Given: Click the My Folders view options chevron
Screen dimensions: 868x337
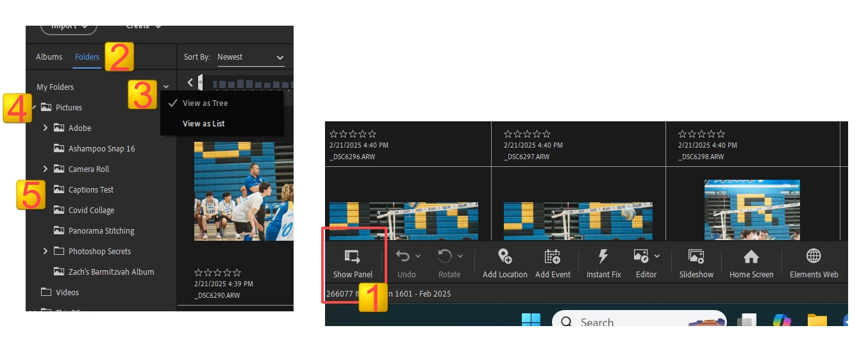Looking at the screenshot, I should 166,87.
